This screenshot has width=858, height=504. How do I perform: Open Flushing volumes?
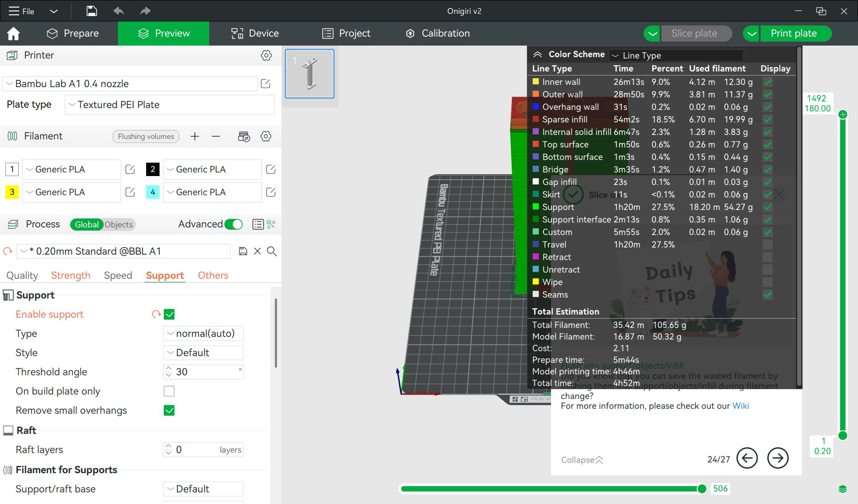tap(146, 136)
